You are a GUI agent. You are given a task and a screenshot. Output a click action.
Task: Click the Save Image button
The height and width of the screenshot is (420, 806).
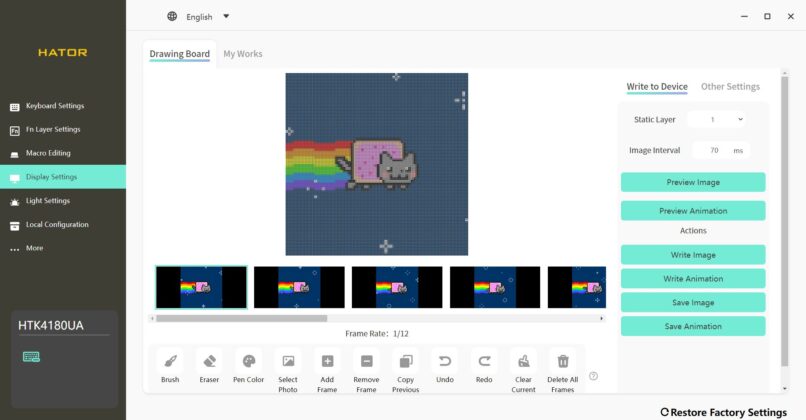click(x=693, y=302)
